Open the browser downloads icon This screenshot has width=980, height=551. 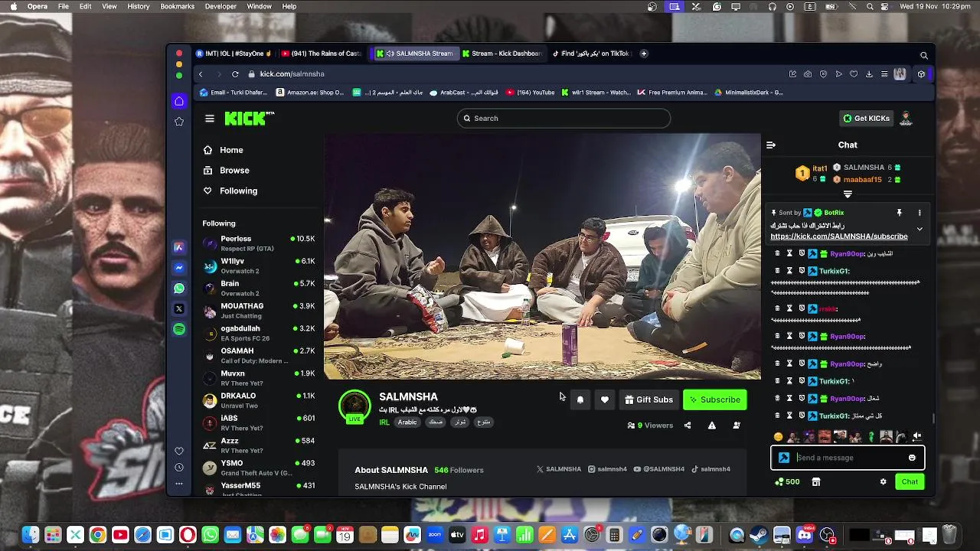click(x=869, y=74)
